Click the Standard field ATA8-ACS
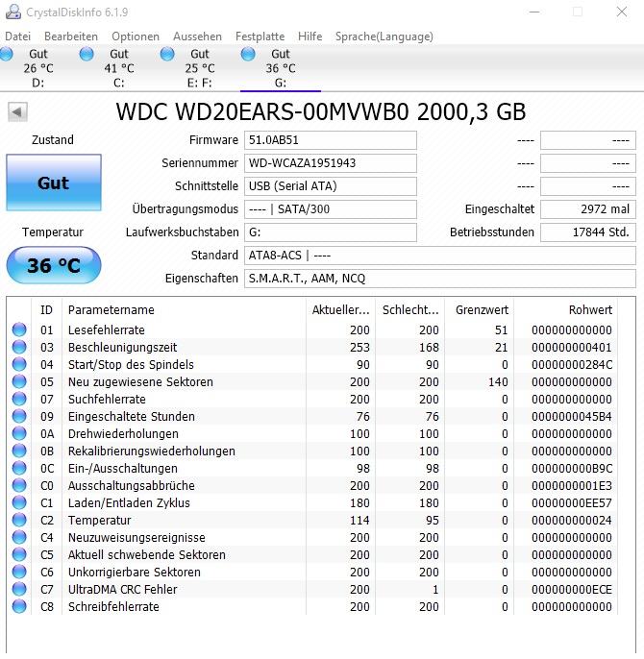This screenshot has height=659, width=644. (440, 256)
